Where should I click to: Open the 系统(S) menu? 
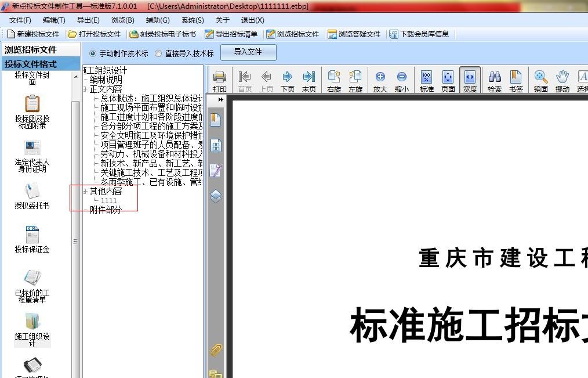tap(193, 20)
